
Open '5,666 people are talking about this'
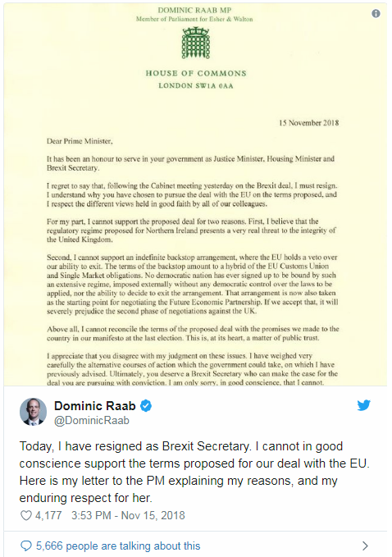click(x=118, y=546)
